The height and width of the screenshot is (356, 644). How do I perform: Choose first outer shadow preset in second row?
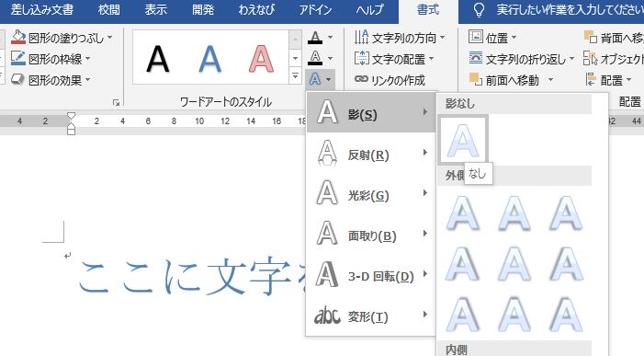click(x=463, y=263)
